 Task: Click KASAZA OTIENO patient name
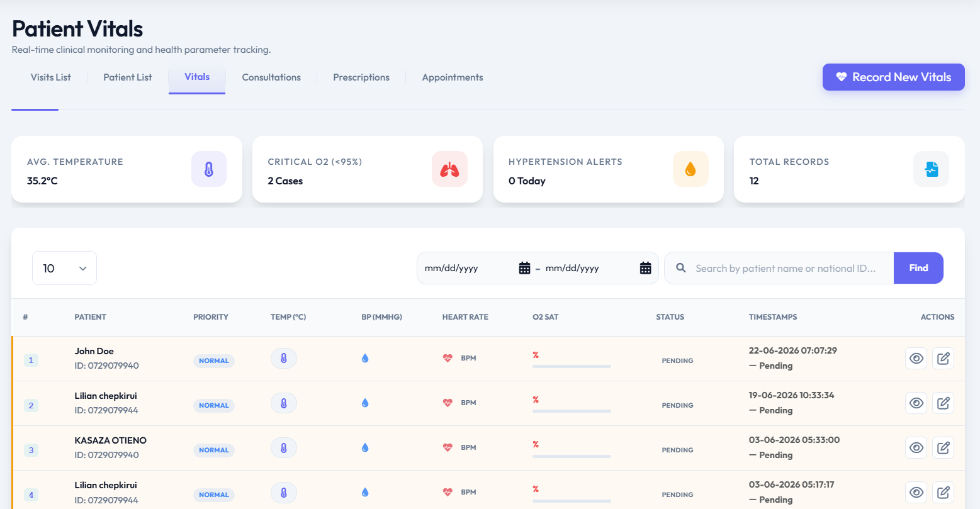pos(111,440)
